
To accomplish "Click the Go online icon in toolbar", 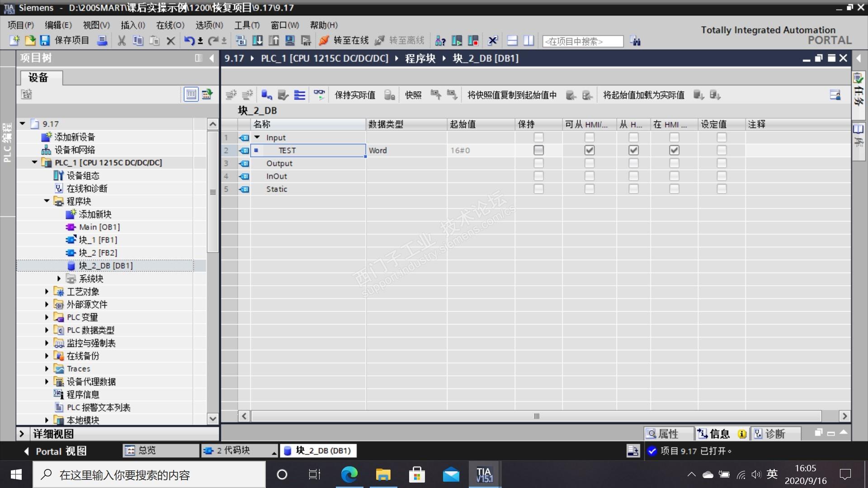I will coord(324,41).
